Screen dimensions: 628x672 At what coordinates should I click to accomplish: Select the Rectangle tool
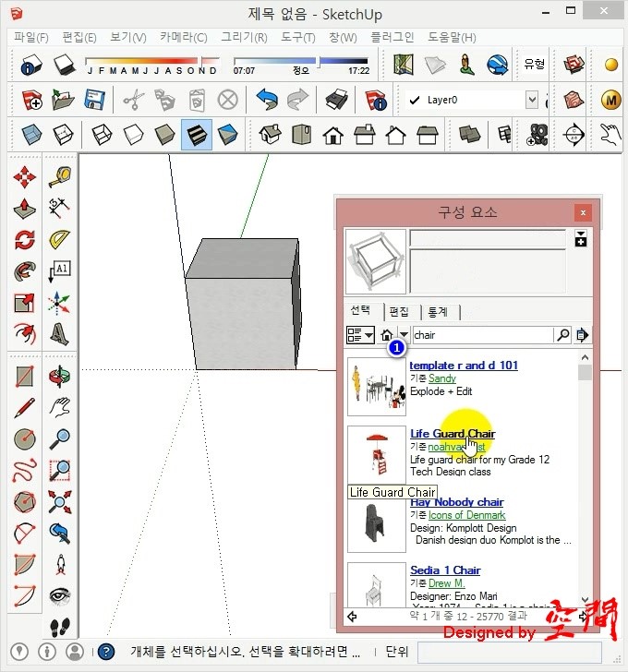click(24, 377)
